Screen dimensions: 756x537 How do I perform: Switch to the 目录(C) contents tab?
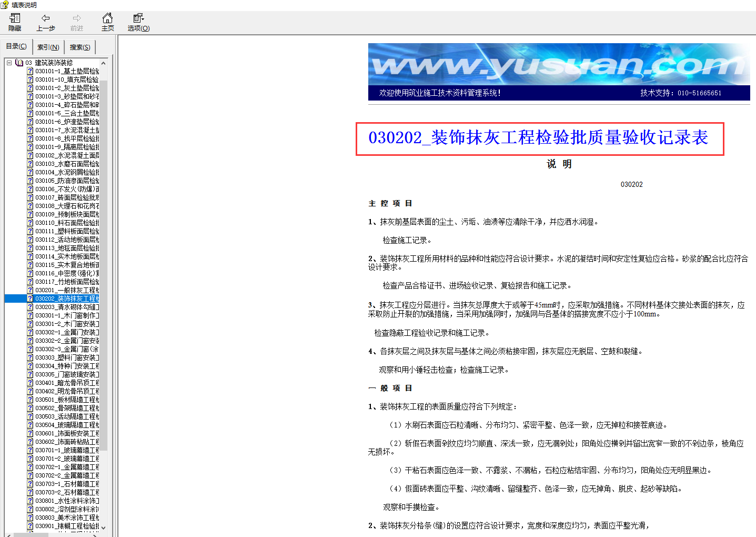click(x=16, y=46)
